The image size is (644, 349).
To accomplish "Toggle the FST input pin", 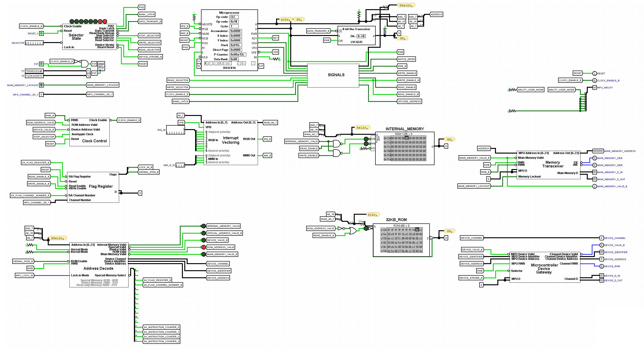I will click(41, 64).
